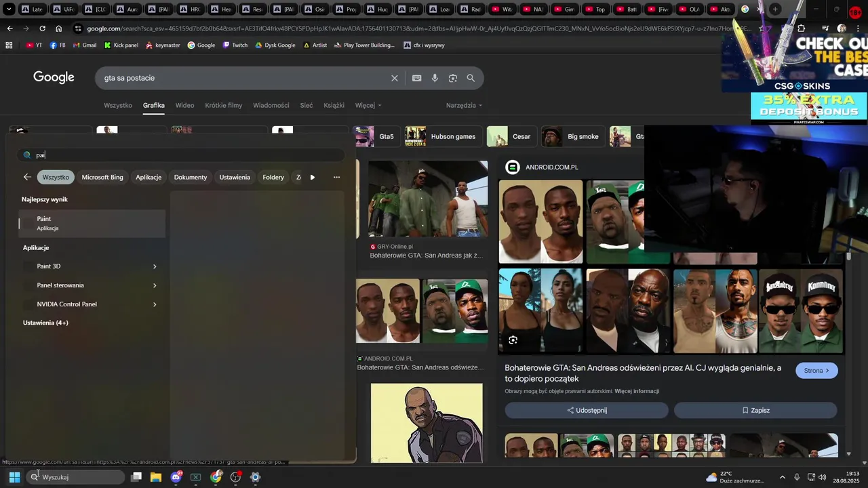Click Google magnifier search button
The width and height of the screenshot is (868, 488).
pos(471,78)
